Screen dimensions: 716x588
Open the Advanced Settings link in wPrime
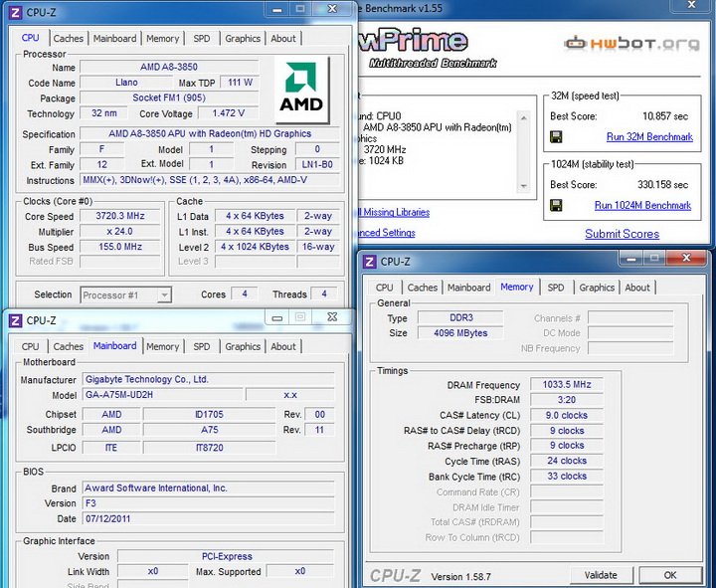(386, 233)
